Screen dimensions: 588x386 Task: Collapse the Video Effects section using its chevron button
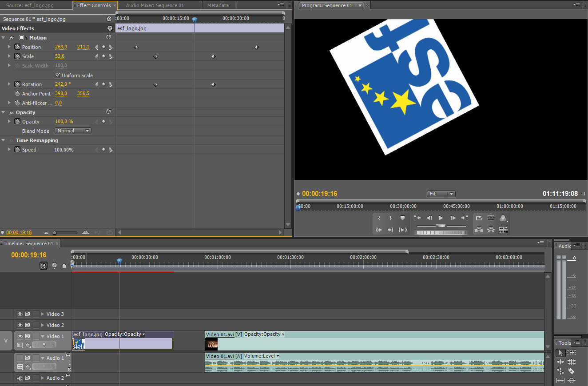click(x=110, y=28)
